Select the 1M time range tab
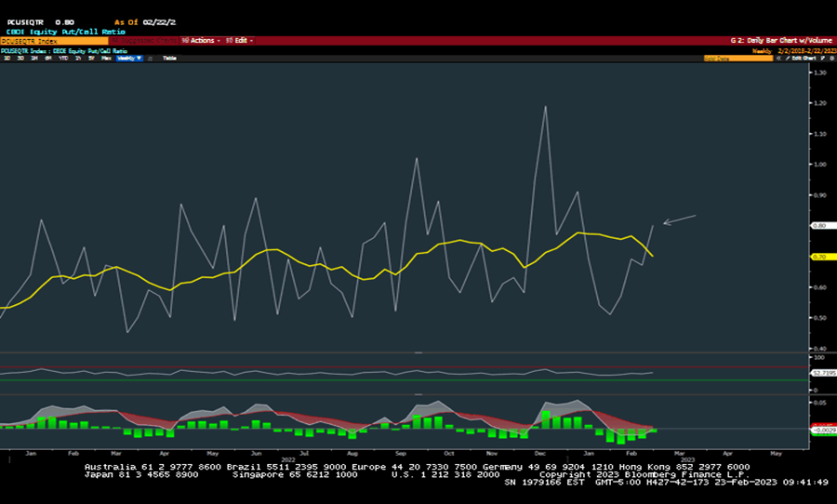Image resolution: width=837 pixels, height=504 pixels. click(x=34, y=59)
